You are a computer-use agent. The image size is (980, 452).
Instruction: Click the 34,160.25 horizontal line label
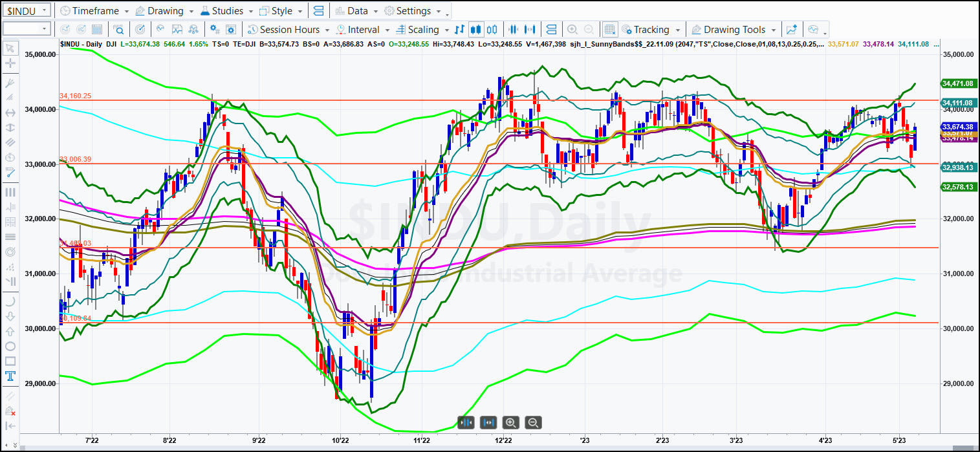point(76,96)
